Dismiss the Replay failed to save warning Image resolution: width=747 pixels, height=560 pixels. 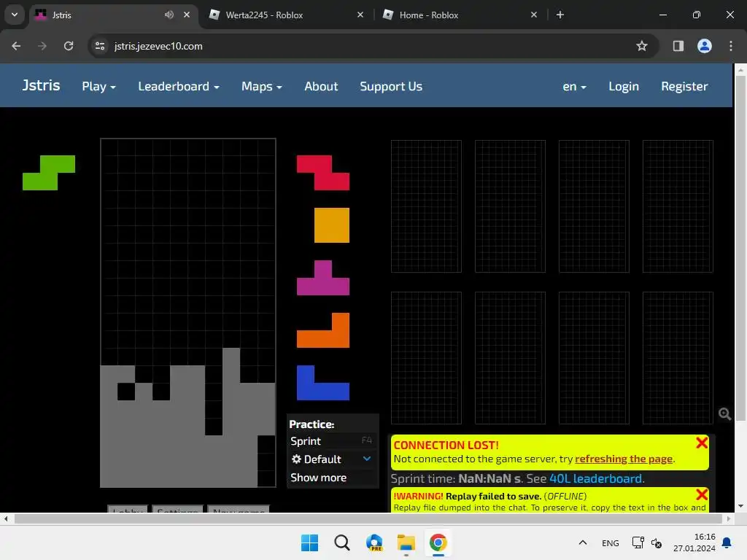tap(702, 494)
